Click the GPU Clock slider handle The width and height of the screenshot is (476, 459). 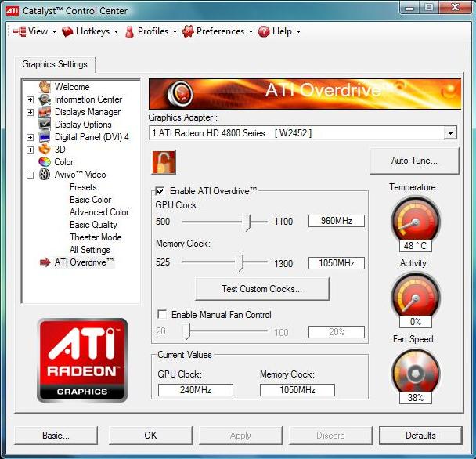249,222
